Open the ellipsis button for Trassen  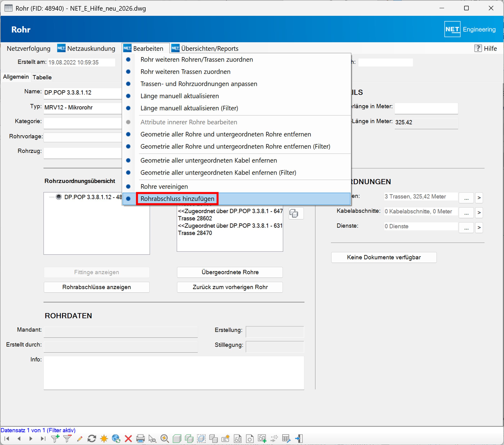tap(466, 198)
